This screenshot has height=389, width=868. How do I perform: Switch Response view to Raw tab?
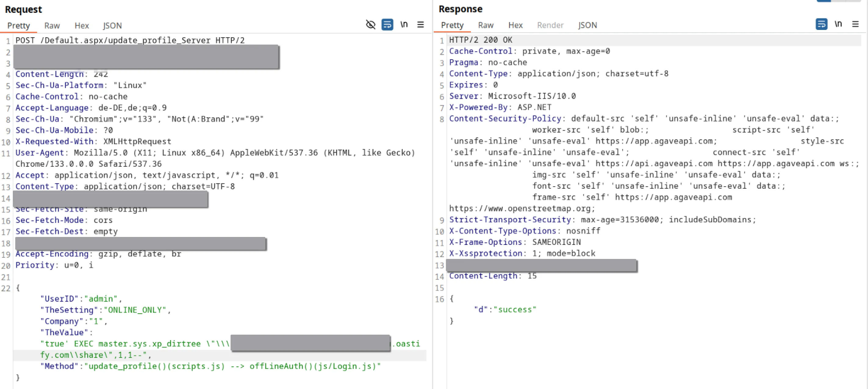tap(486, 25)
